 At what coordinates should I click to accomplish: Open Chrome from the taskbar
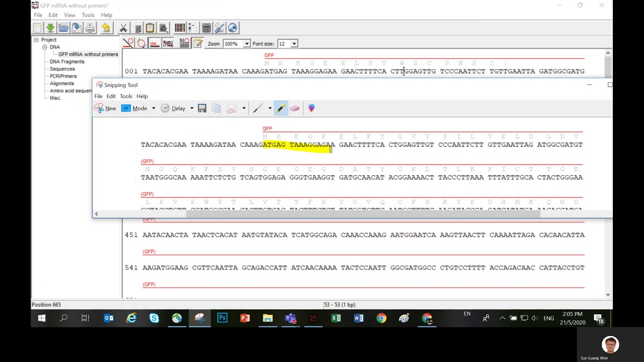click(x=381, y=318)
